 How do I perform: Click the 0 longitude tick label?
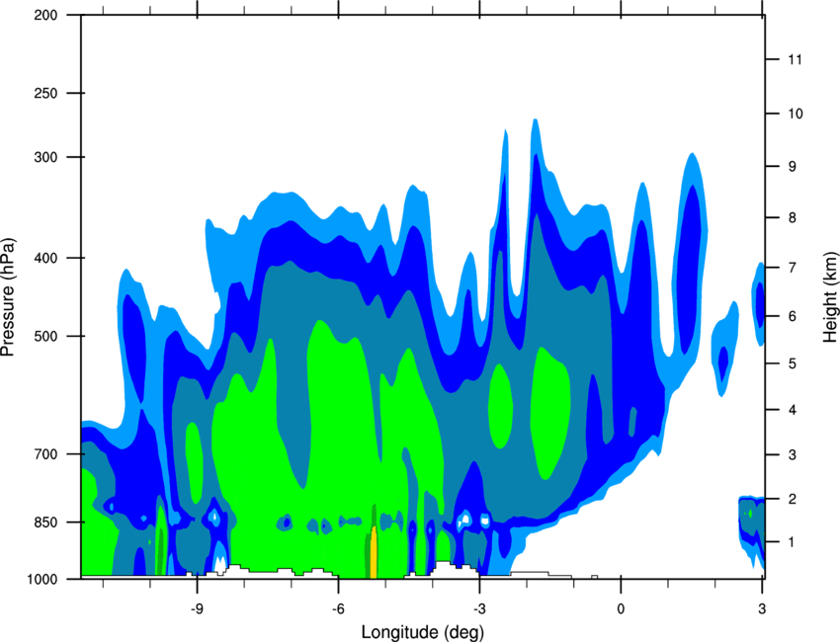(621, 608)
